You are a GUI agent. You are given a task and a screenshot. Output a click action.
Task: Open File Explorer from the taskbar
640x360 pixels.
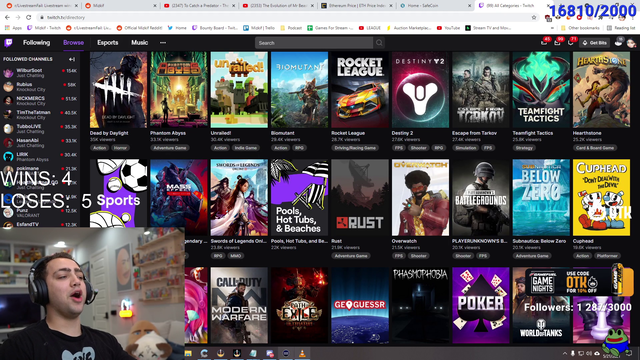(188, 353)
